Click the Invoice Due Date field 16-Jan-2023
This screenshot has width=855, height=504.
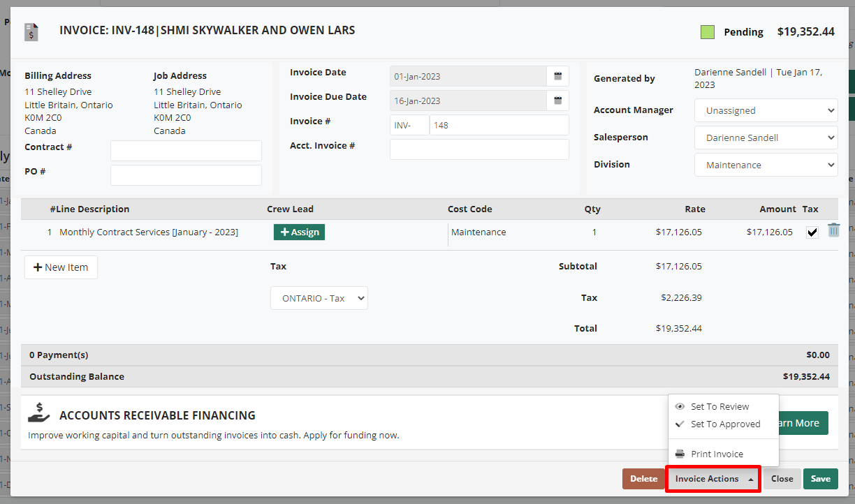(468, 101)
